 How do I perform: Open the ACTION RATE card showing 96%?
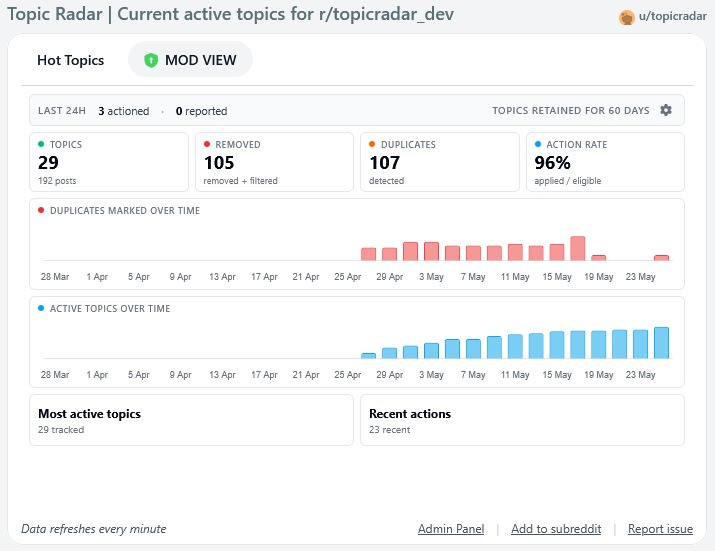(x=605, y=162)
